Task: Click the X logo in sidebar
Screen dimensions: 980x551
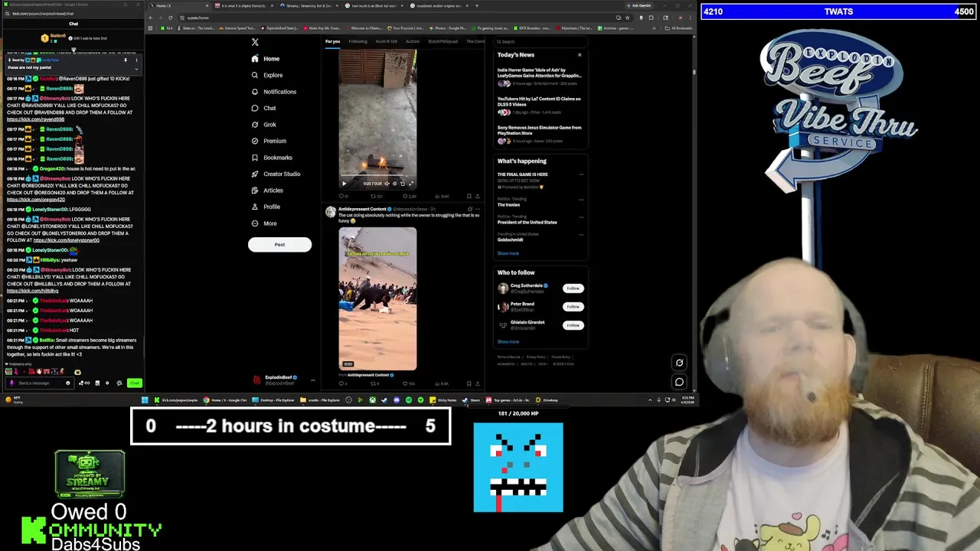Action: tap(255, 42)
